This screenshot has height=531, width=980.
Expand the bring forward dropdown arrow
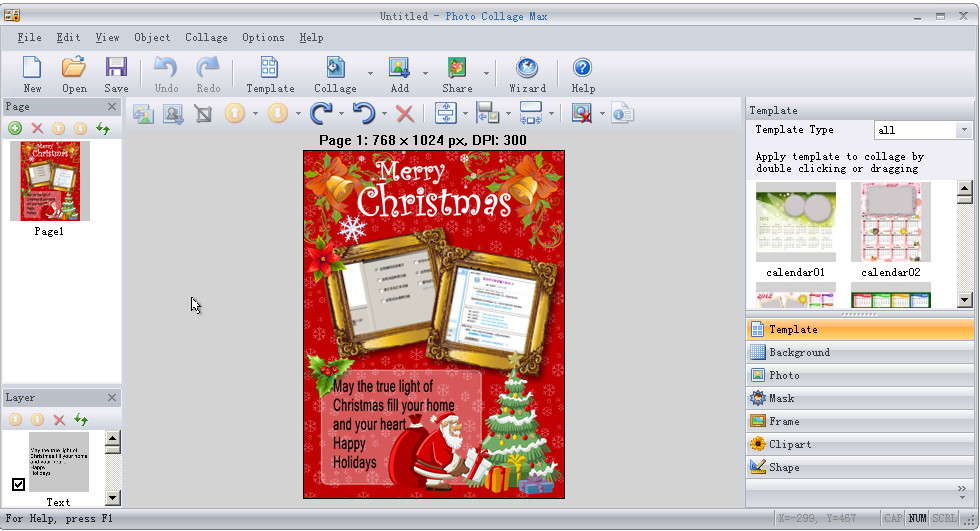point(255,114)
